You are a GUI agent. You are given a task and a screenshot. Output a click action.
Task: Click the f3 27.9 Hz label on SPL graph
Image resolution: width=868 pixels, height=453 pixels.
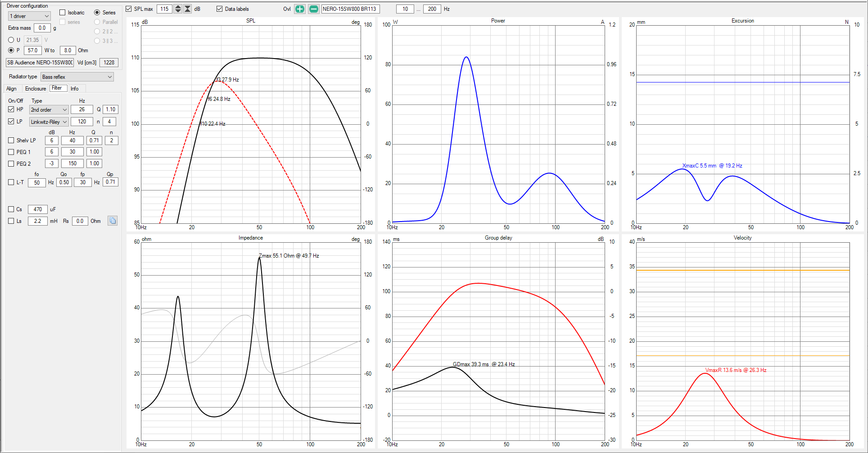point(227,80)
